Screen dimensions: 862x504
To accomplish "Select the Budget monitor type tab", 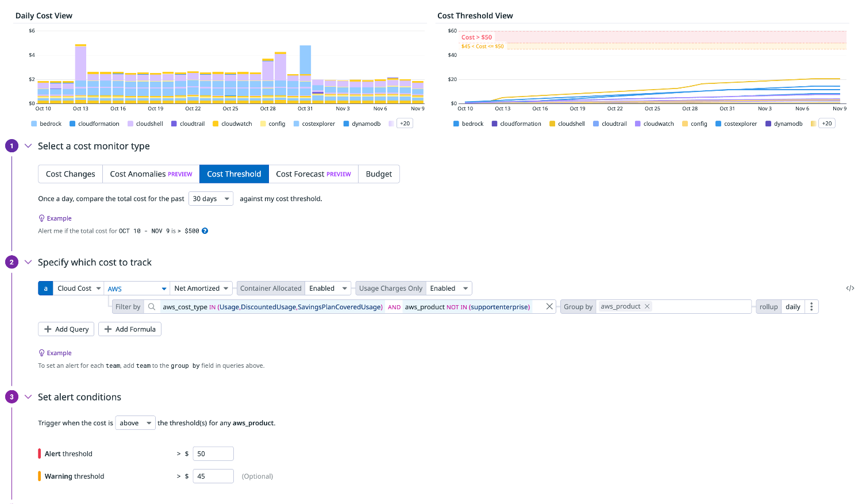I will click(x=379, y=174).
